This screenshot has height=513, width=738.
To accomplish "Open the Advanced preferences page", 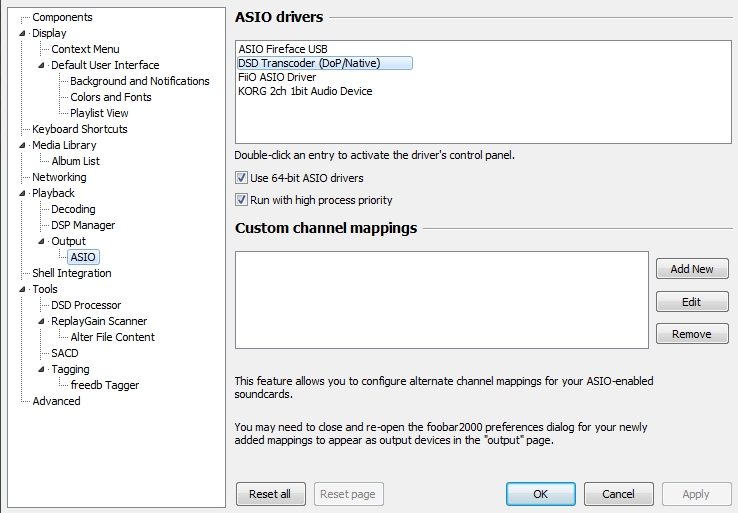I will (56, 401).
